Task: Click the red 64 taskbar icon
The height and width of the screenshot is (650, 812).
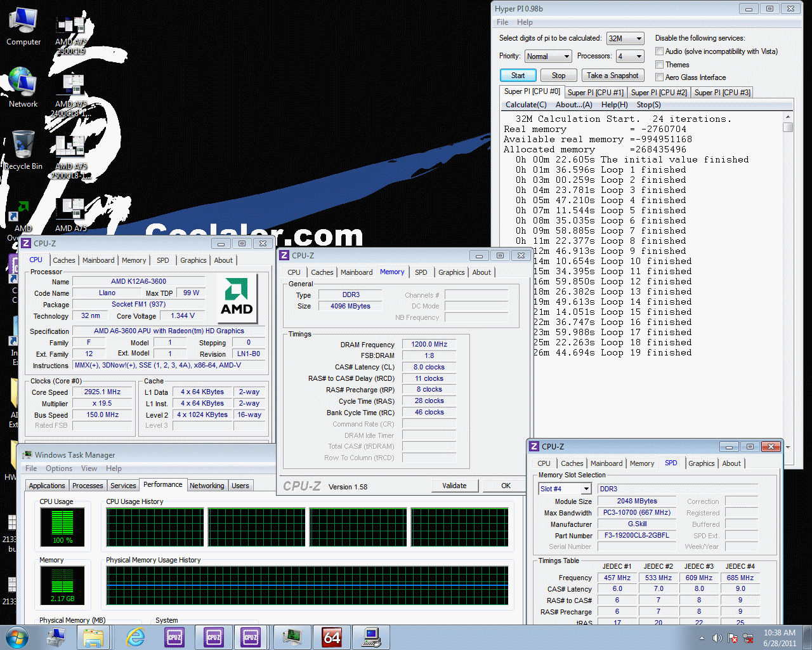Action: pyautogui.click(x=332, y=637)
